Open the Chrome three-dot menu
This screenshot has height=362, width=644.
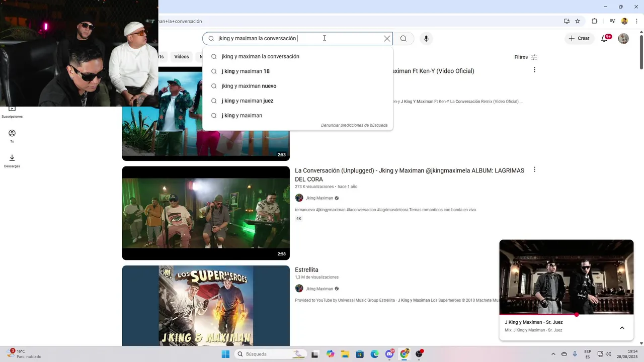coord(636,21)
